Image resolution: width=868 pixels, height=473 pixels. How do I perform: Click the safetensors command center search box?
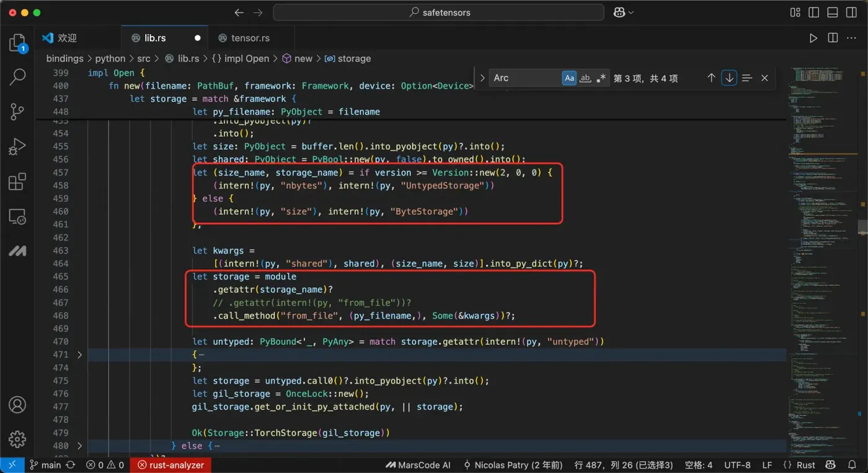coord(438,12)
